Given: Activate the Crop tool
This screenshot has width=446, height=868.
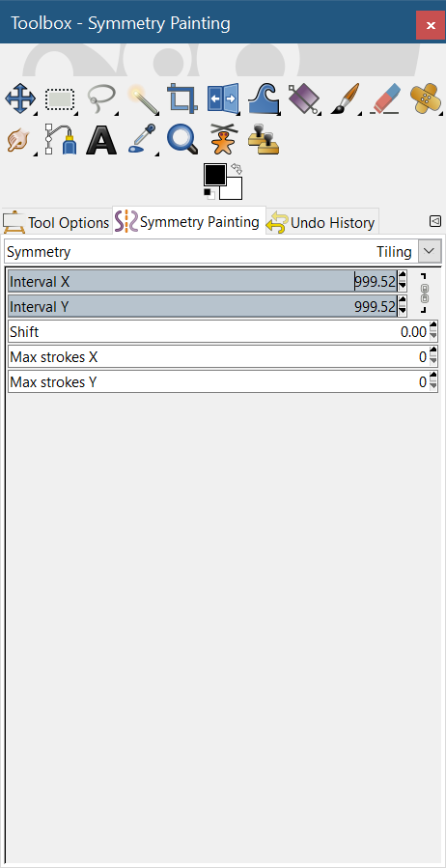Looking at the screenshot, I should tap(183, 99).
